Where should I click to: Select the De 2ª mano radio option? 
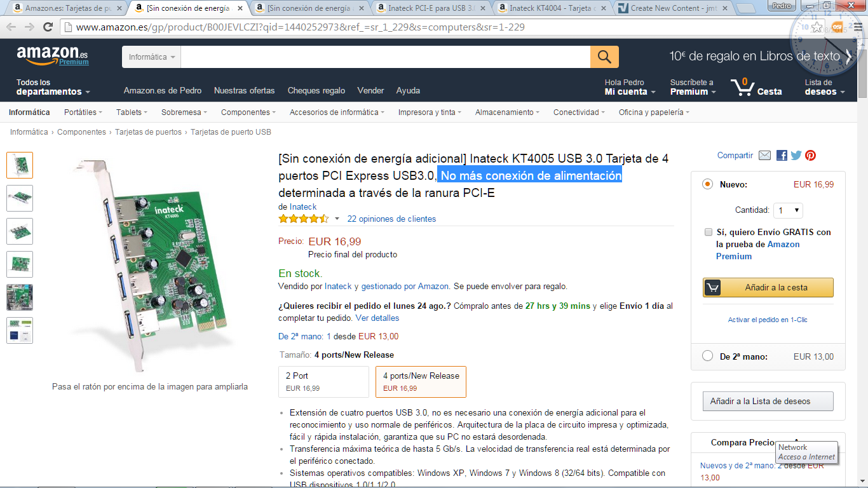[707, 356]
